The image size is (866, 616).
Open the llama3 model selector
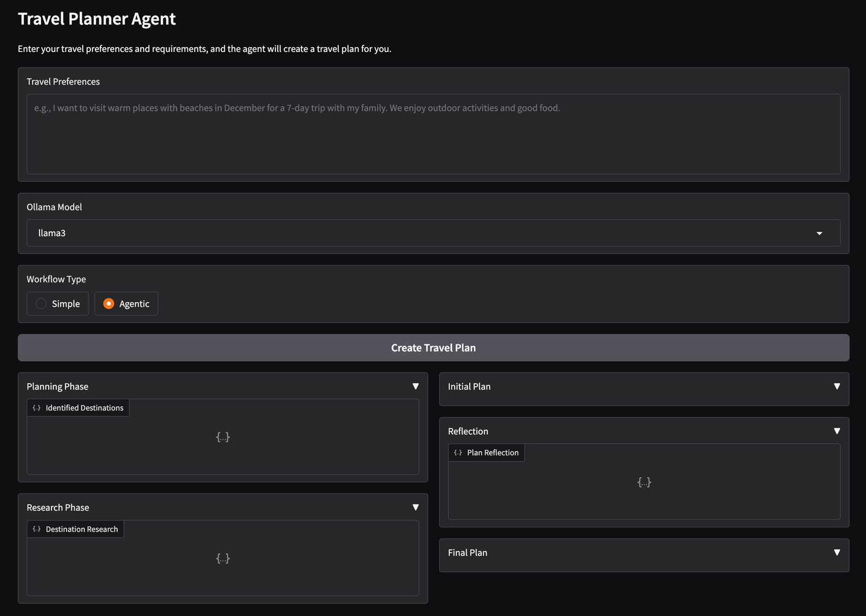433,233
